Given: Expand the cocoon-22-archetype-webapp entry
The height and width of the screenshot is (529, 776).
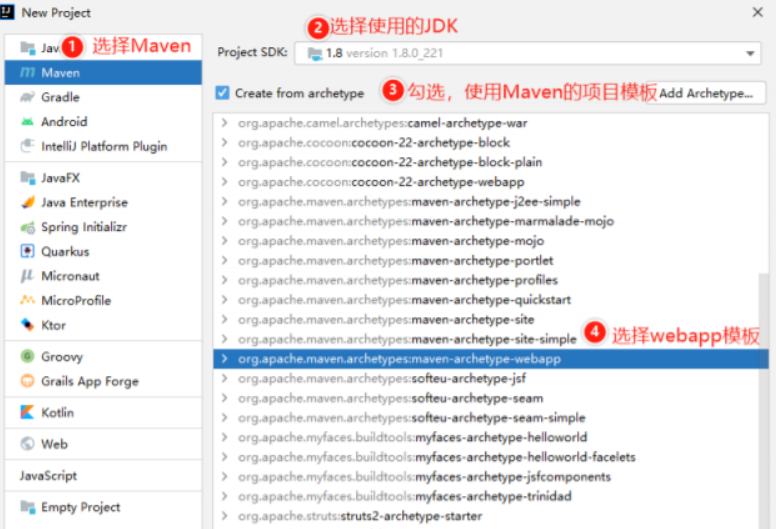Looking at the screenshot, I should (x=225, y=182).
